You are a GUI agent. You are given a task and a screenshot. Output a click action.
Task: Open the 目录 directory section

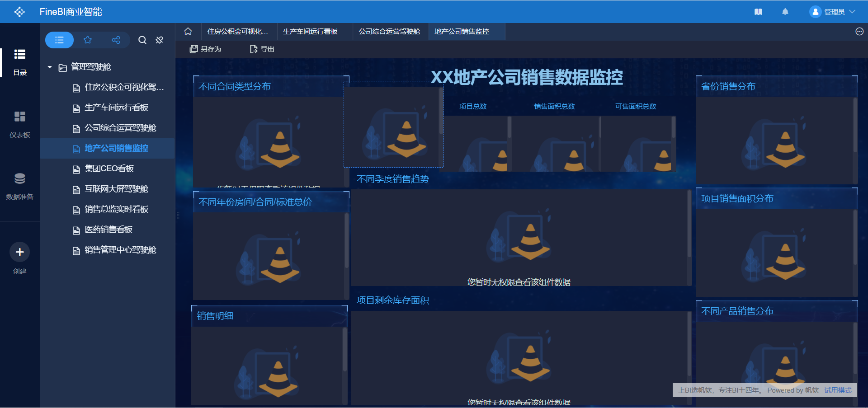tap(20, 62)
